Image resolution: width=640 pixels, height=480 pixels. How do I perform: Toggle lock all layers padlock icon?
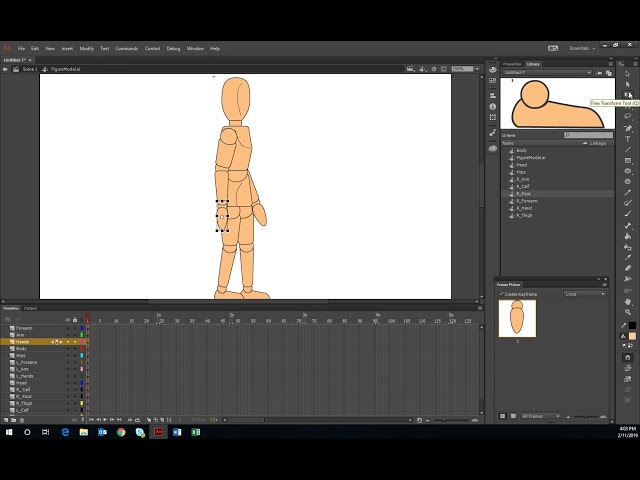[75, 320]
